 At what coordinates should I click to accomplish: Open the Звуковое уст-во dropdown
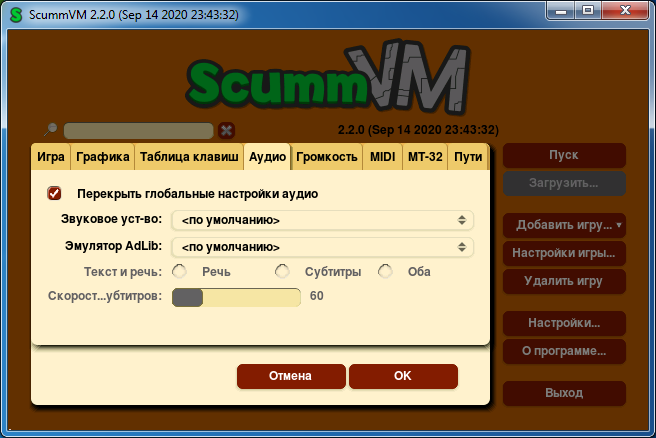click(323, 220)
